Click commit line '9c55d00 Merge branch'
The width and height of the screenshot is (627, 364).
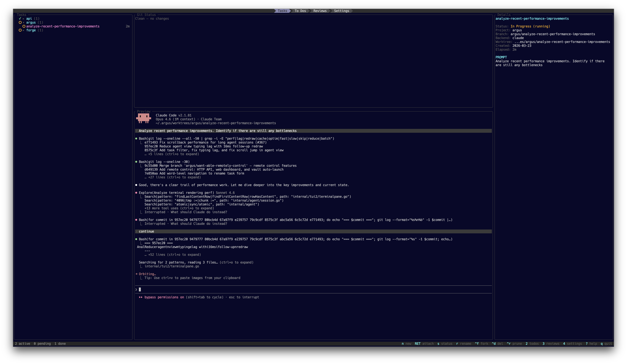[x=220, y=166]
